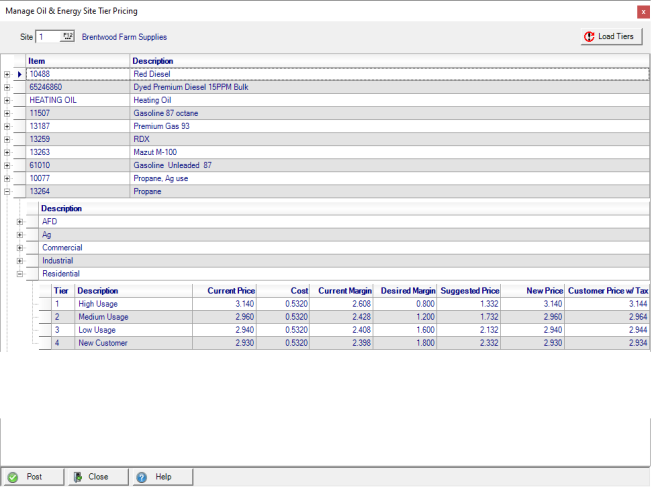Expand the Red Diesel item row

(8, 74)
